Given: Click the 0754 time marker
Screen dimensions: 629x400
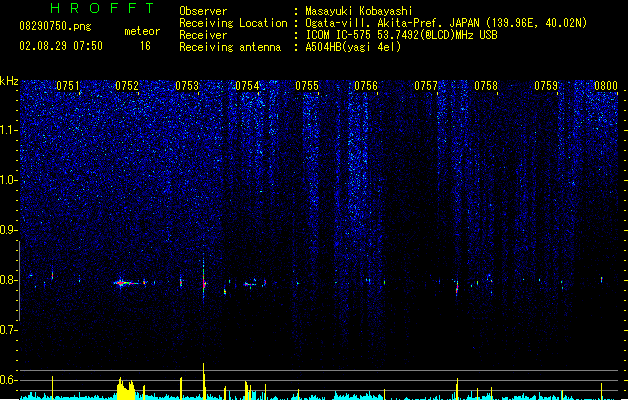Looking at the screenshot, I should pos(247,86).
